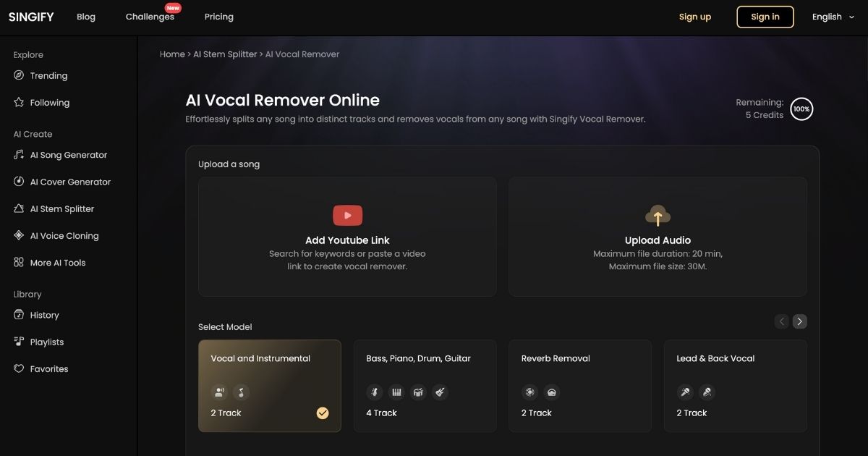868x456 pixels.
Task: Click the drum icon
Action: pyautogui.click(x=418, y=392)
